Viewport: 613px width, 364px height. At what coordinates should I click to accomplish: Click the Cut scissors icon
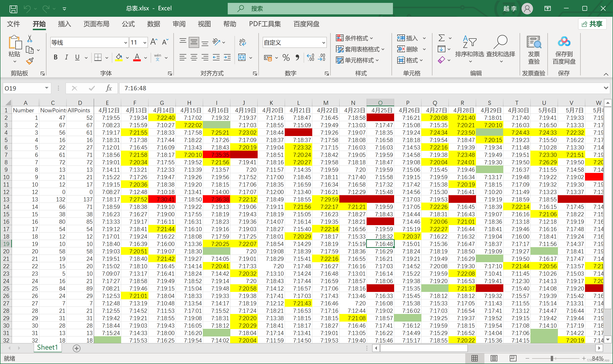click(x=30, y=39)
